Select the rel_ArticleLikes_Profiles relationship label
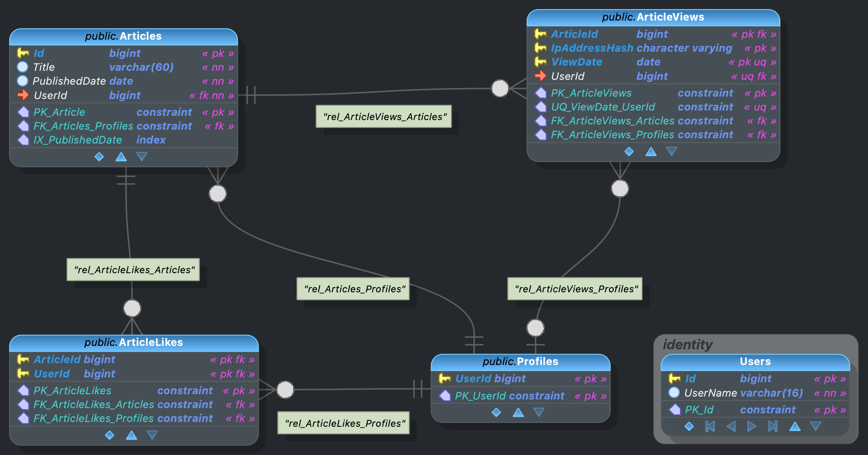 coord(344,423)
